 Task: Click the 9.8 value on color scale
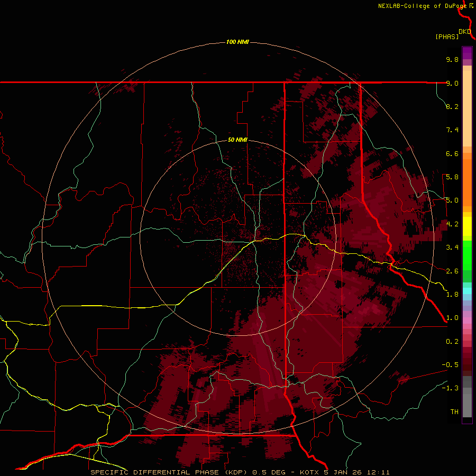click(x=452, y=59)
